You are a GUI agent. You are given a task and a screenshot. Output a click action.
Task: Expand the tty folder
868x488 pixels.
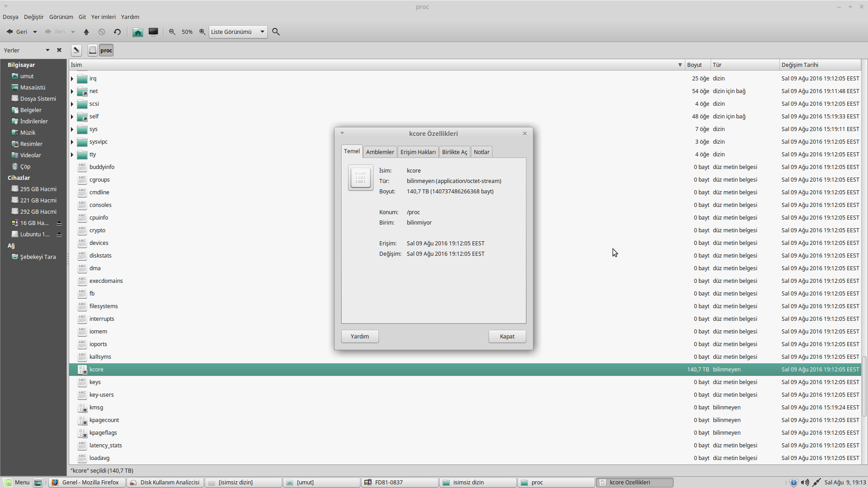[72, 155]
